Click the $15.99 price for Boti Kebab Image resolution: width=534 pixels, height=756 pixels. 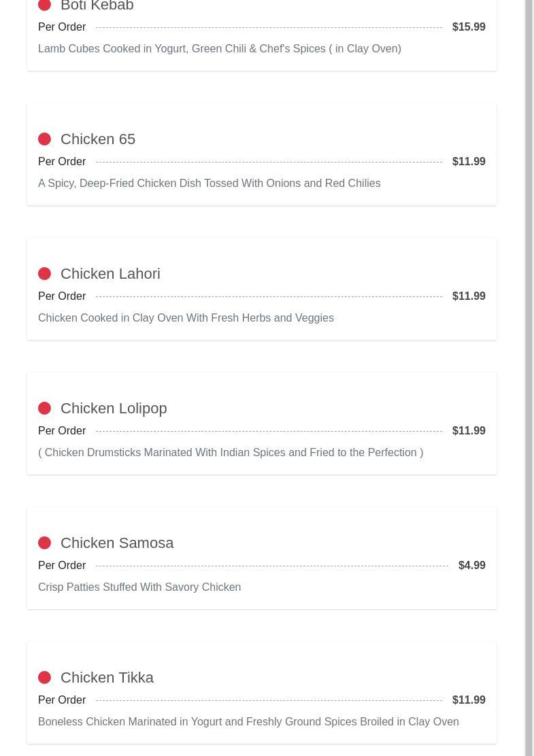469,27
